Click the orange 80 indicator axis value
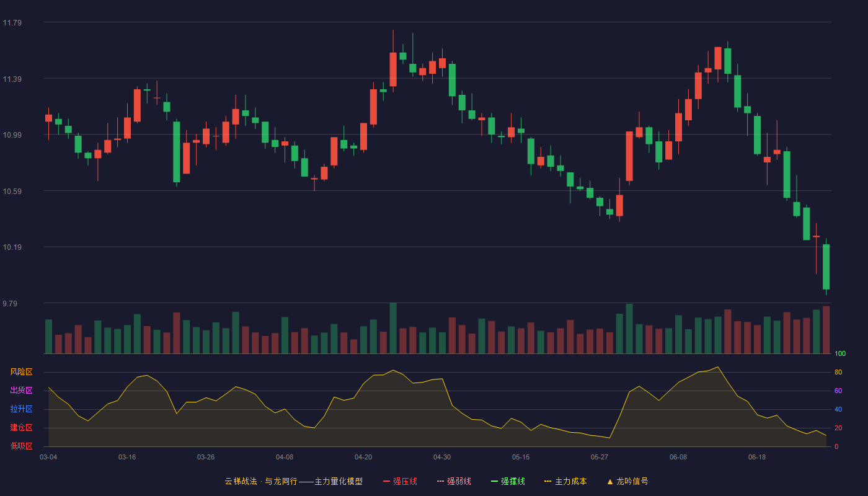 838,373
